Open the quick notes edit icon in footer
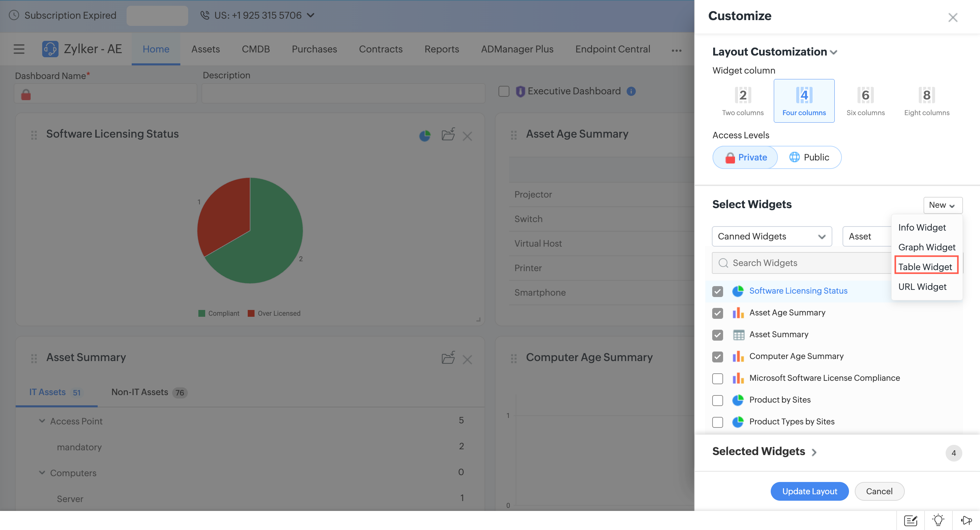 coord(910,520)
